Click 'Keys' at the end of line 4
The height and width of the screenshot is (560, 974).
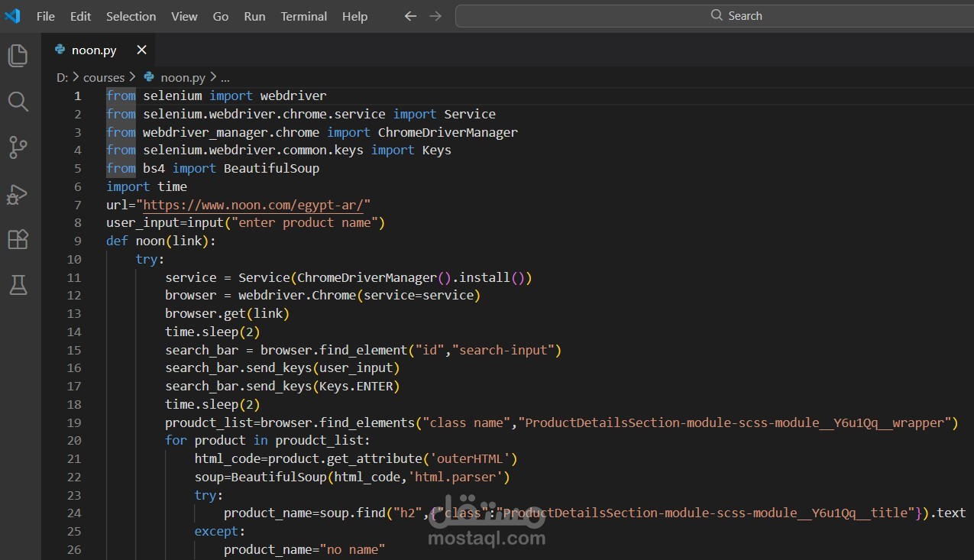[437, 151]
